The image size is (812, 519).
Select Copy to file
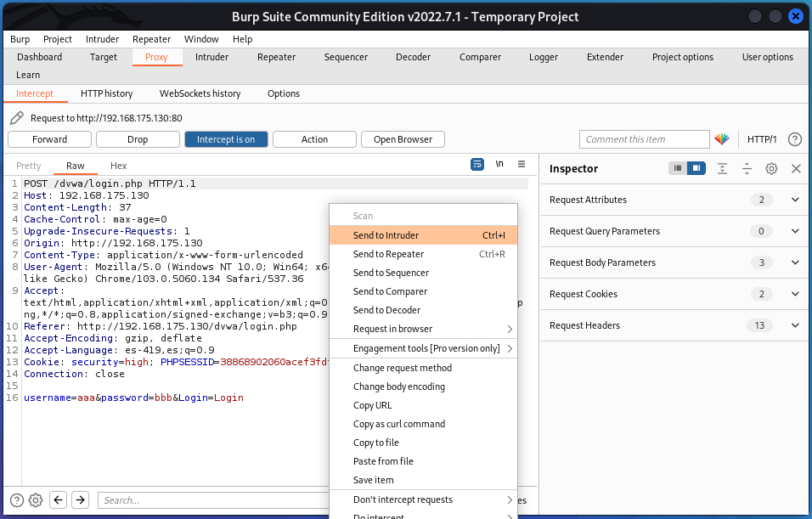click(423, 443)
